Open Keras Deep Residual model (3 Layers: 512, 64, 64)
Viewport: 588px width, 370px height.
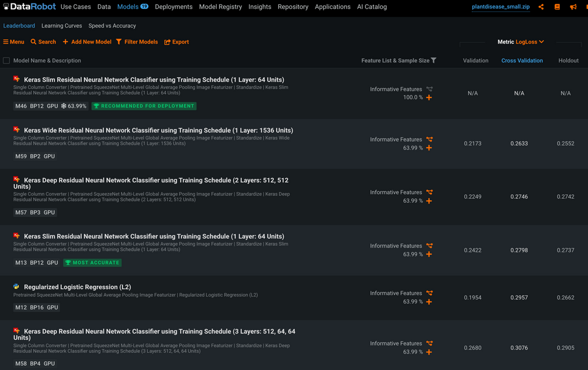pyautogui.click(x=154, y=334)
